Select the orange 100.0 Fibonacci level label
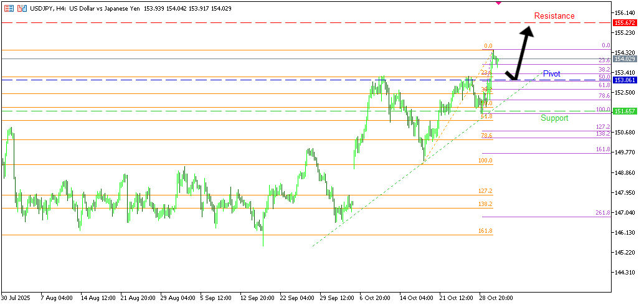 [485, 161]
